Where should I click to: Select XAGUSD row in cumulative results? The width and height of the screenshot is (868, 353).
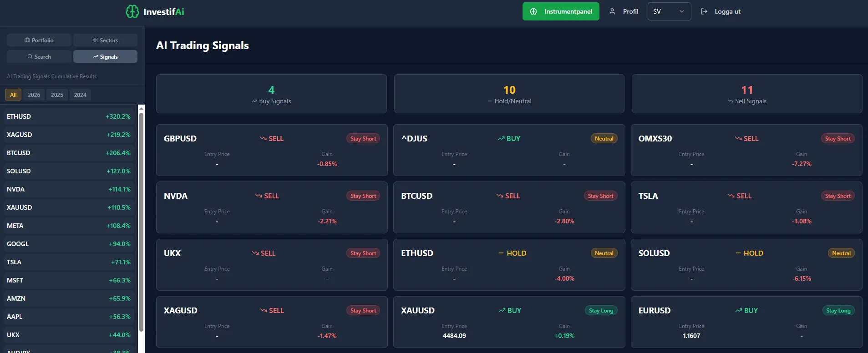point(69,135)
